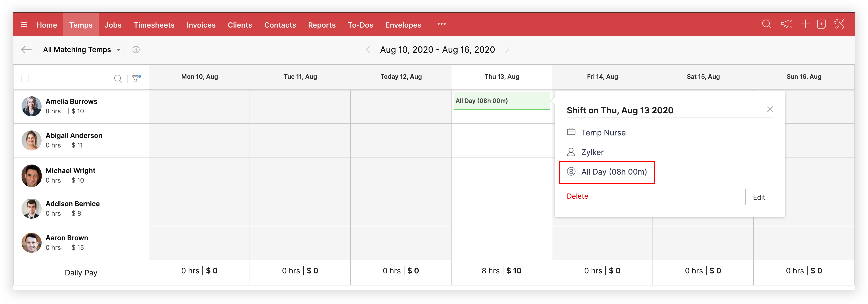Click the red Delete link

click(x=577, y=196)
